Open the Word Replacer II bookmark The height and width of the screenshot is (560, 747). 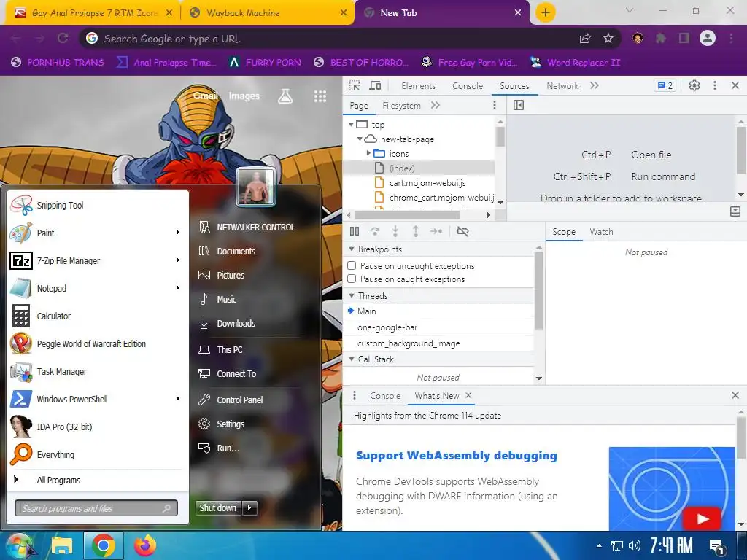click(576, 63)
